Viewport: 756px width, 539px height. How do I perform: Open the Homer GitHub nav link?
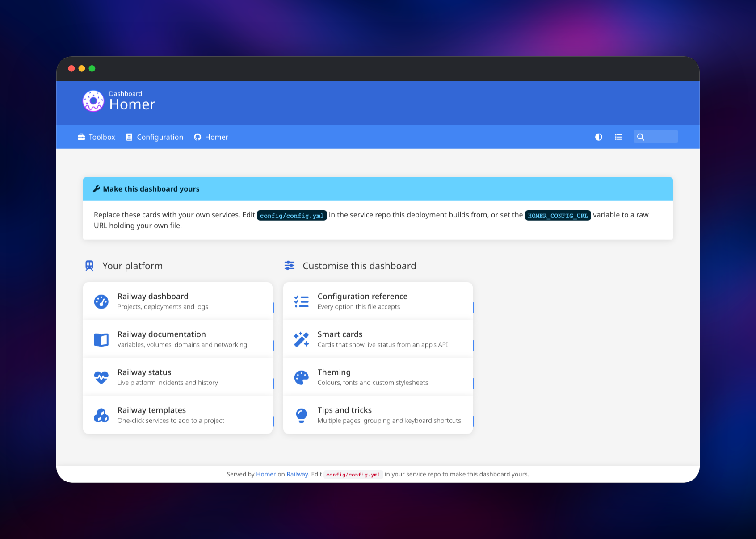click(x=211, y=137)
